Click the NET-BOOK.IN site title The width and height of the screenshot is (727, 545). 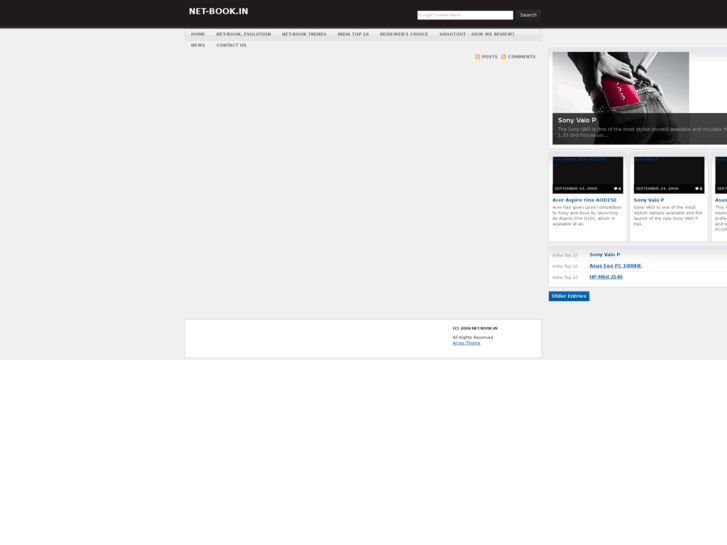[218, 11]
